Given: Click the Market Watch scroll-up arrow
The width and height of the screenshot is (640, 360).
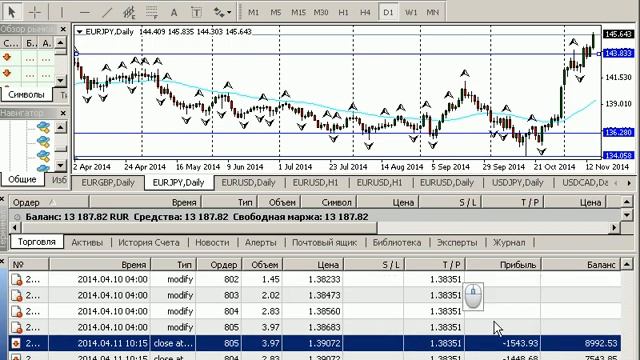Looking at the screenshot, I should click(60, 42).
